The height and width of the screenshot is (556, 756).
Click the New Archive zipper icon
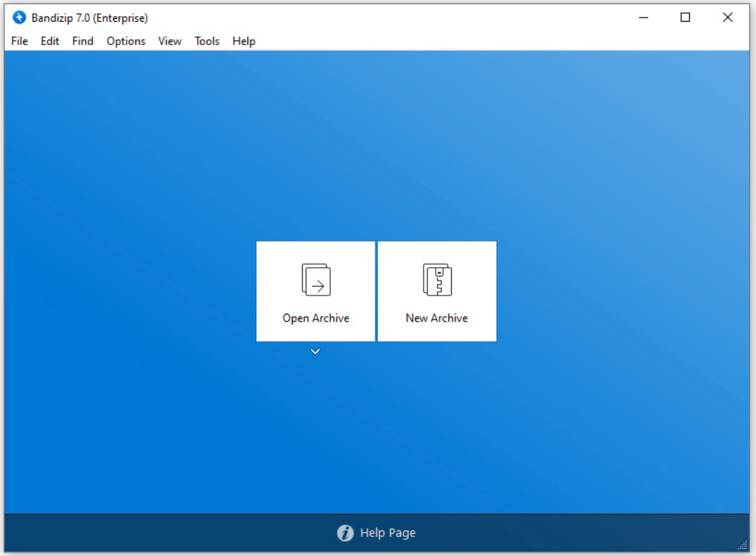click(437, 279)
